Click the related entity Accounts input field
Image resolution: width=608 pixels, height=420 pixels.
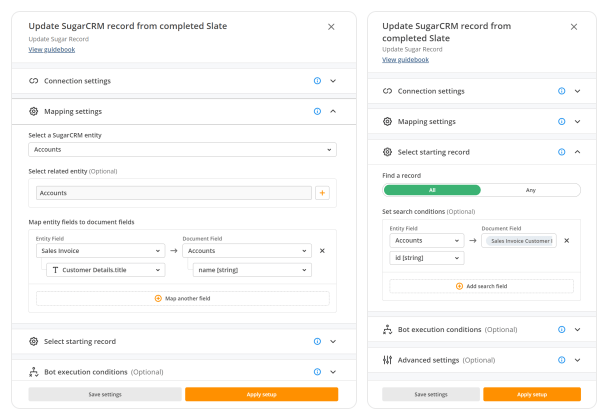click(x=174, y=193)
